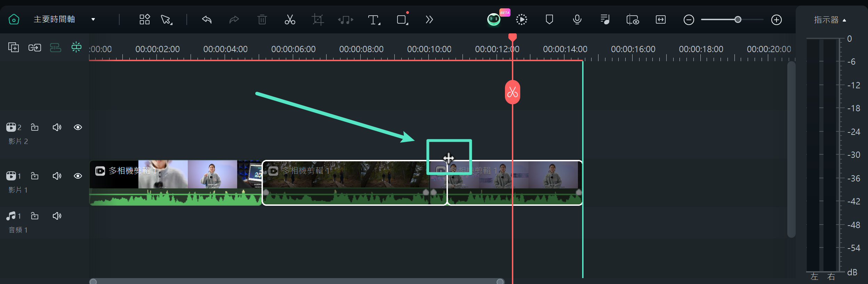
Task: Lock the 音頻 1 track
Action: click(35, 216)
